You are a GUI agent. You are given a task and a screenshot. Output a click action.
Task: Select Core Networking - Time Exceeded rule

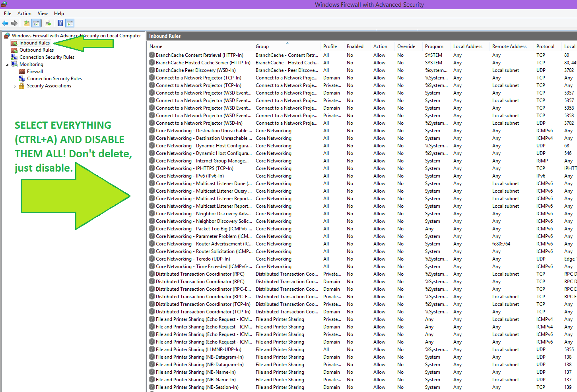pyautogui.click(x=204, y=266)
